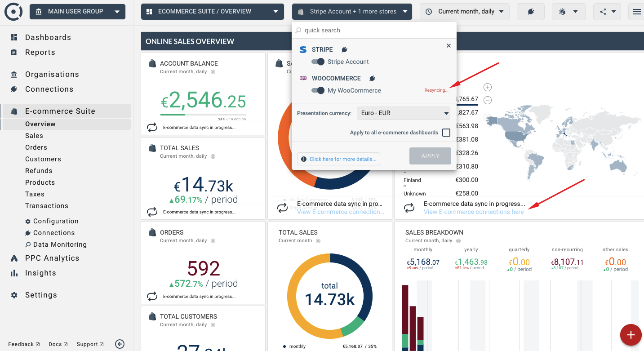Click the Account Balance progress bar

(x=203, y=114)
